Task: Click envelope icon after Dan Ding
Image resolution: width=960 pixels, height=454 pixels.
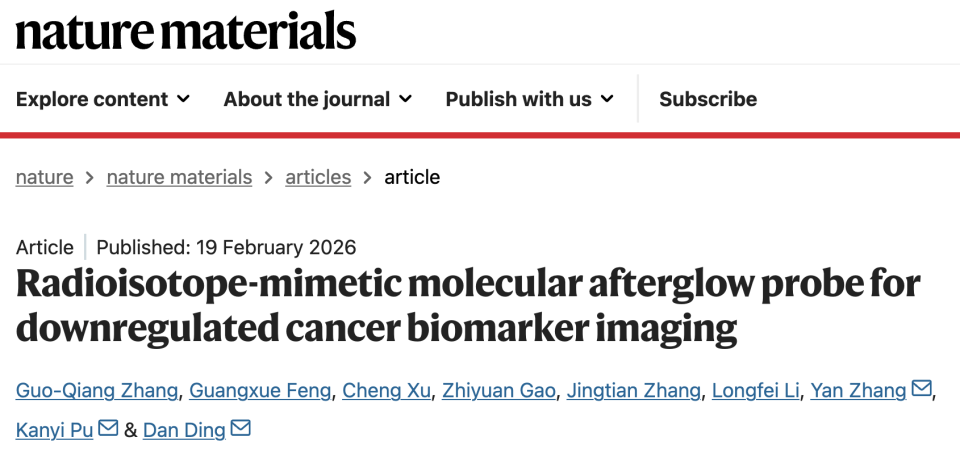Action: click(x=241, y=429)
